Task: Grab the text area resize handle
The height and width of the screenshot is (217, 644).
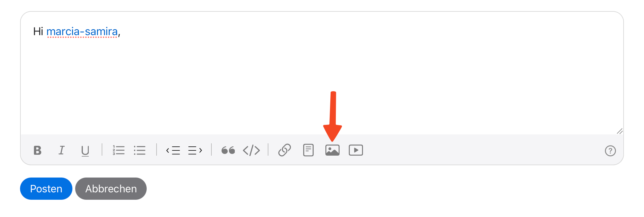Action: [x=620, y=131]
